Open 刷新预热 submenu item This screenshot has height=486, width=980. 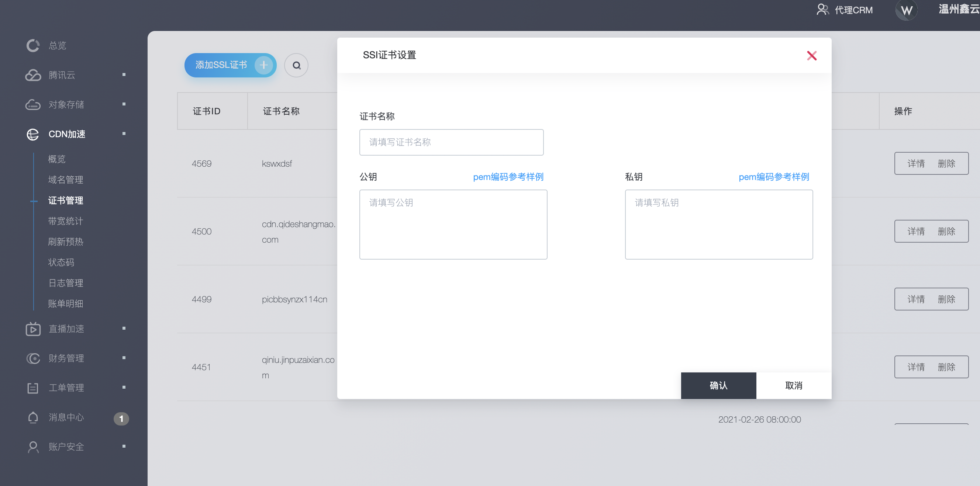click(65, 242)
